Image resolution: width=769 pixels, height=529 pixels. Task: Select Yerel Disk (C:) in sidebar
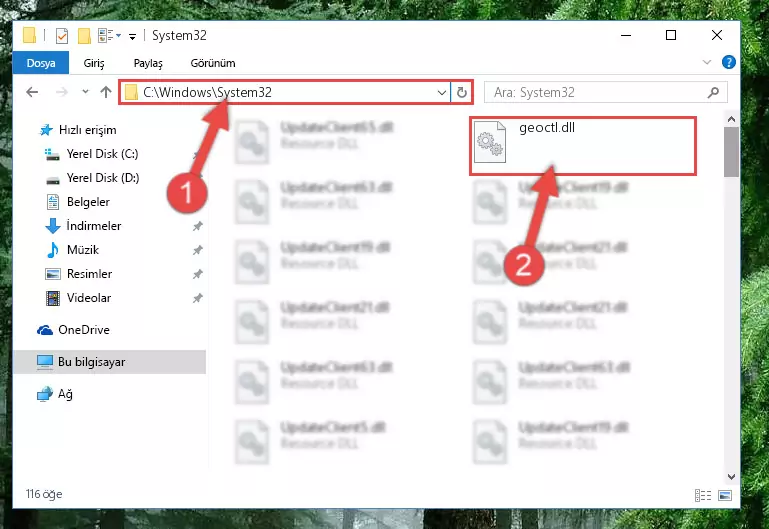pyautogui.click(x=103, y=154)
